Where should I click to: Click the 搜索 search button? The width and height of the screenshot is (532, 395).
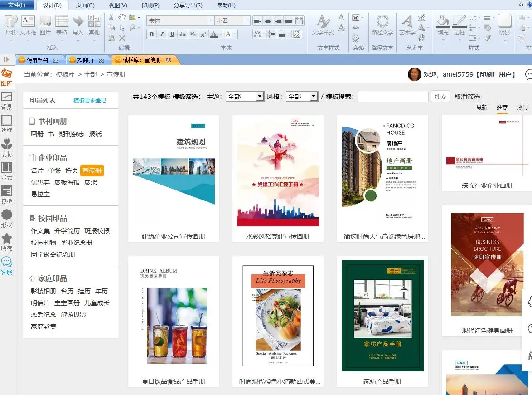440,97
